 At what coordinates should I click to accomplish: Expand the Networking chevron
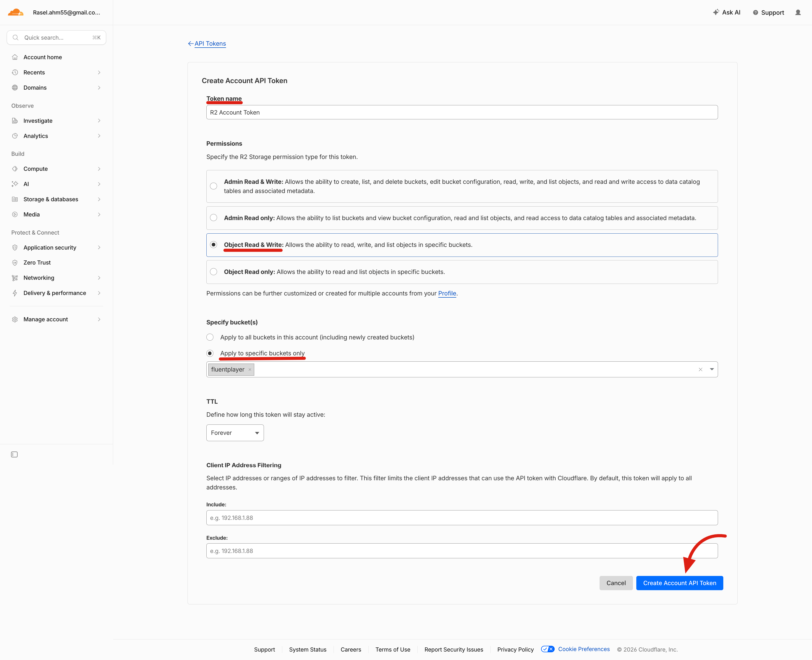pyautogui.click(x=99, y=278)
